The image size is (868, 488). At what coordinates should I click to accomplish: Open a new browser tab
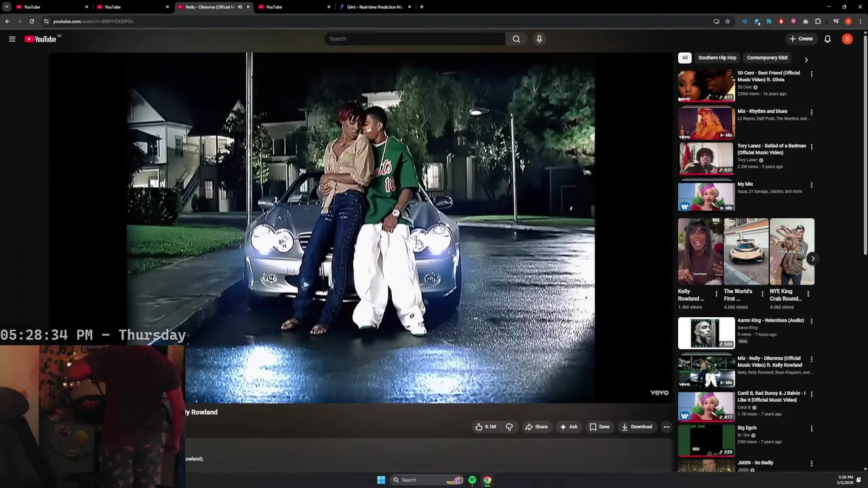[x=422, y=7]
